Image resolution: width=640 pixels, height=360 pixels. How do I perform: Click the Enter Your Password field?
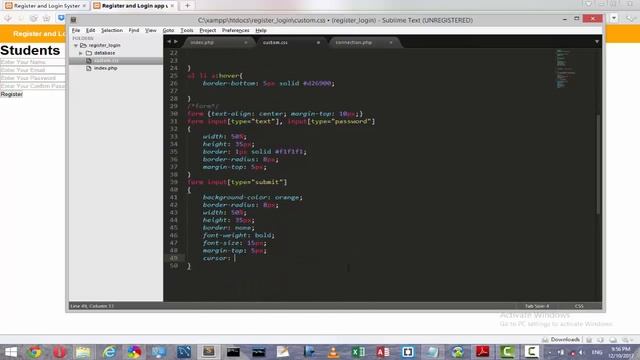[33, 78]
